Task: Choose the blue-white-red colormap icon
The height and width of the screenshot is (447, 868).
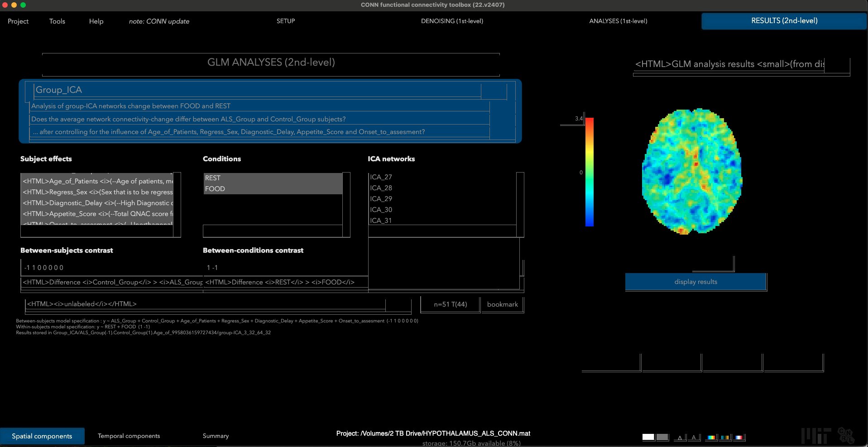Action: tap(739, 437)
